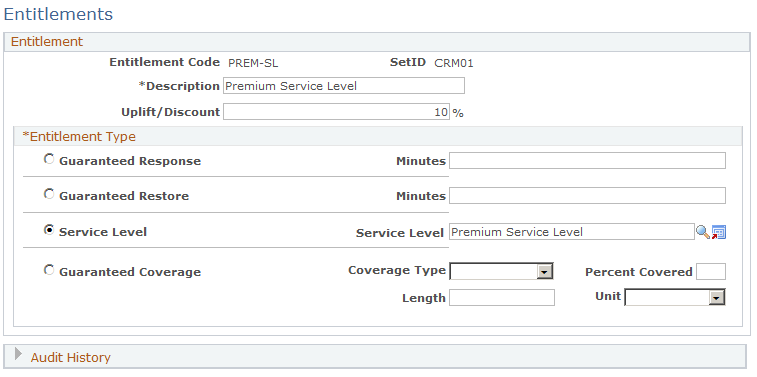Viewport: 757px width, 377px height.
Task: Focus the Guaranteed Response Minutes field
Action: click(587, 161)
